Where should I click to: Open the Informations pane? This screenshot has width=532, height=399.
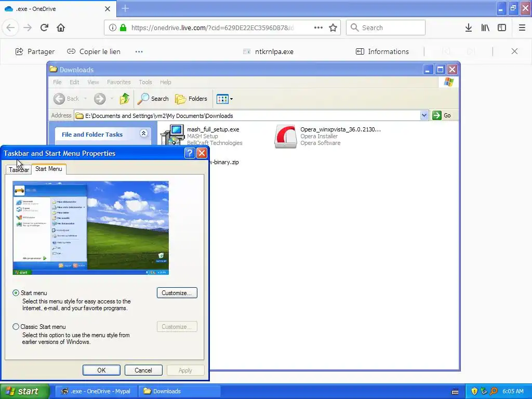coord(382,51)
